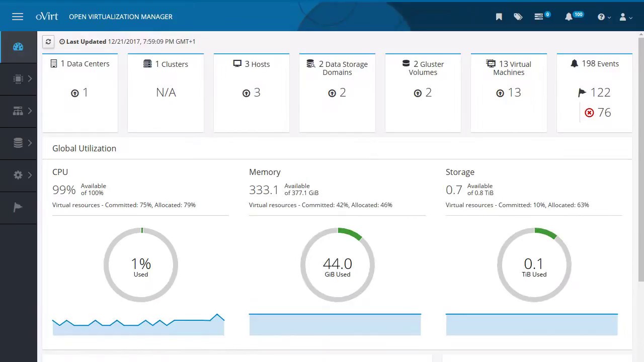Toggle the hamburger navigation menu

(18, 17)
